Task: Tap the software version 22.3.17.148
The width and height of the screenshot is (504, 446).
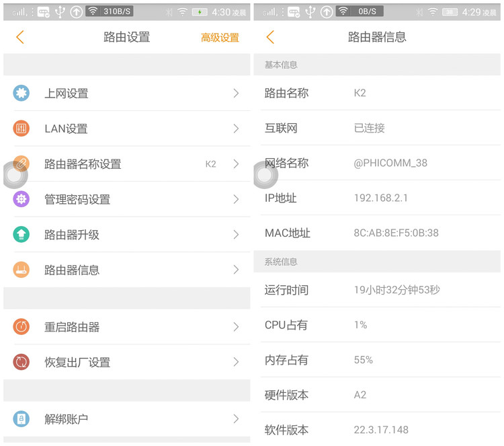Action: (x=381, y=430)
